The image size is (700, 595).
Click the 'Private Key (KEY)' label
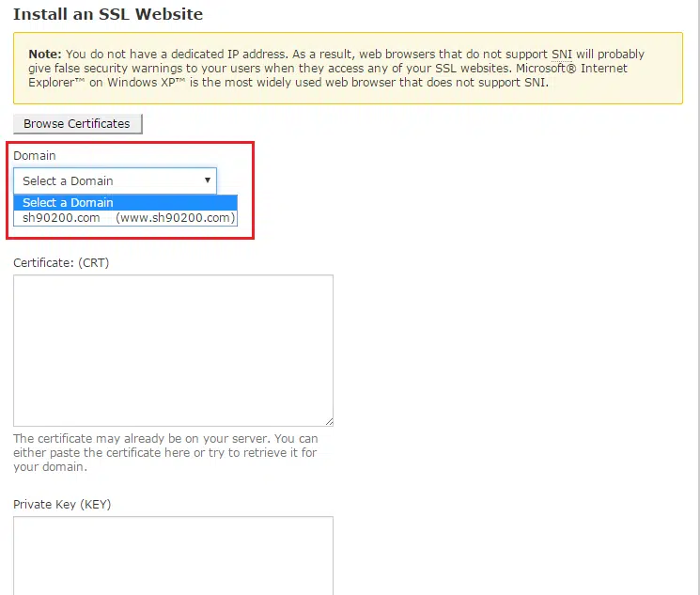point(62,505)
